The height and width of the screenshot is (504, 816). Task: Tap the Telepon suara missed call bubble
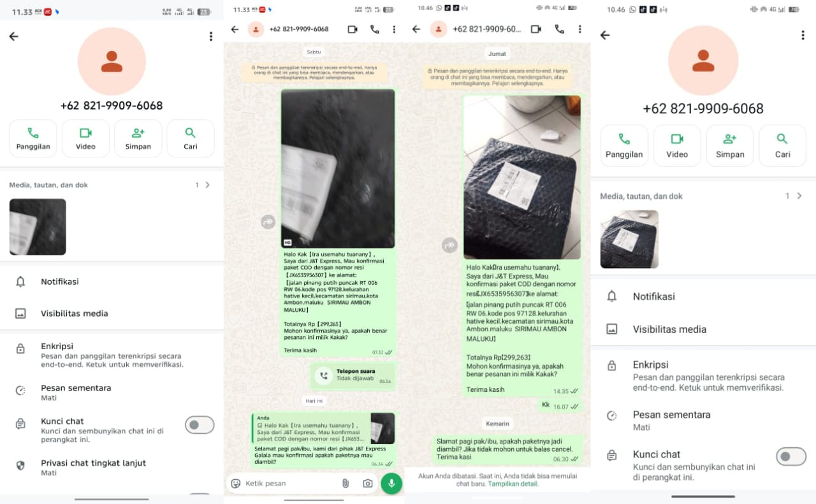tap(354, 375)
